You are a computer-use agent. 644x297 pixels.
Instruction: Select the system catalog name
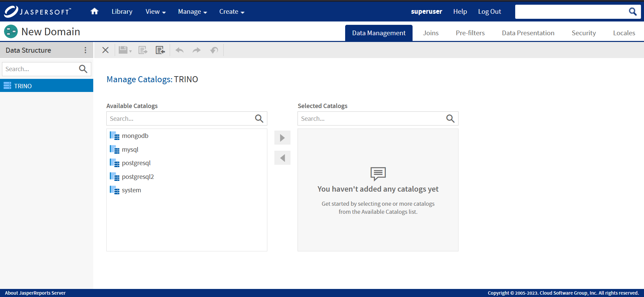pyautogui.click(x=131, y=190)
